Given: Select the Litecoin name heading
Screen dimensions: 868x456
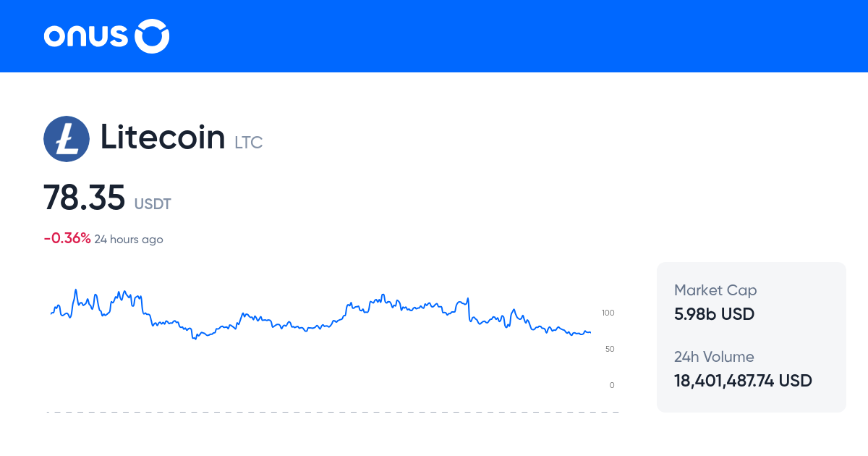Looking at the screenshot, I should click(x=163, y=138).
